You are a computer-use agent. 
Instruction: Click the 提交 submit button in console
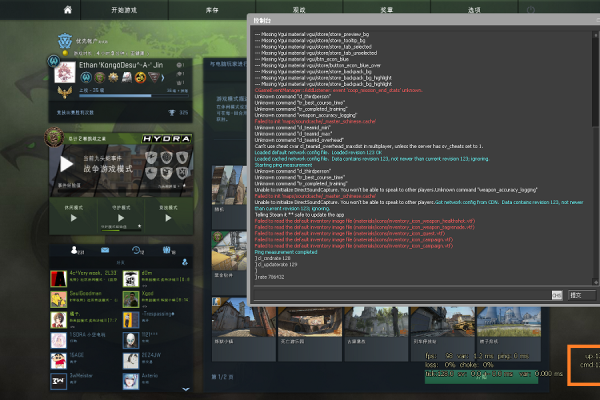pyautogui.click(x=581, y=295)
